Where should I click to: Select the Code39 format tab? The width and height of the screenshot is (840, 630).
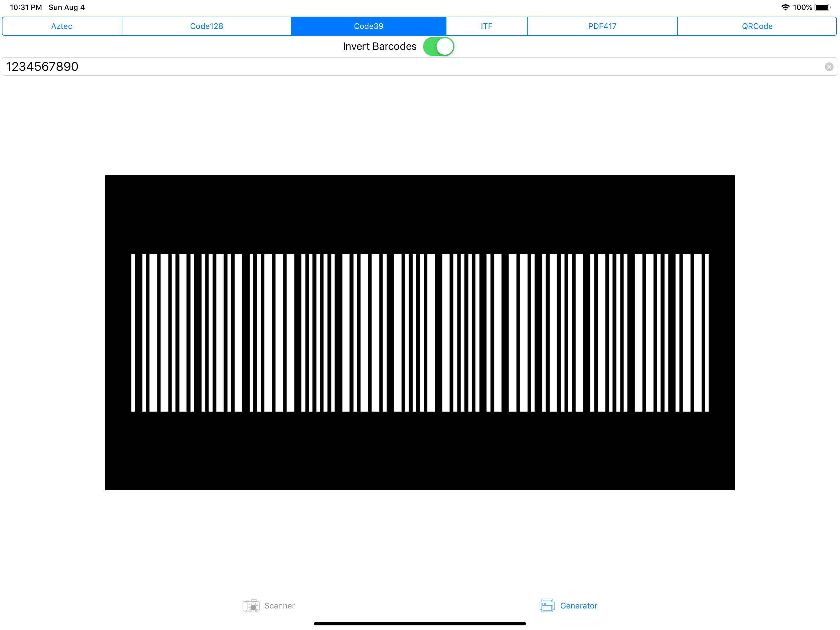tap(368, 26)
